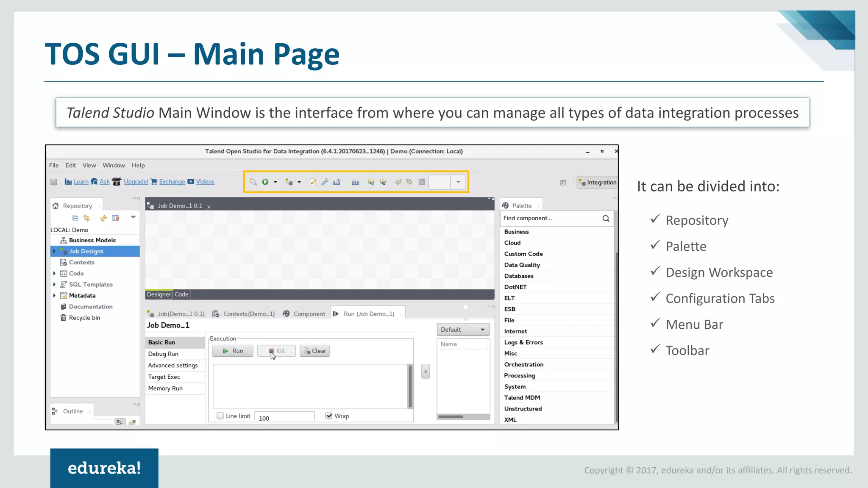Click the Repository collapse-all icon
Viewport: 868px width, 488px height.
tap(75, 218)
